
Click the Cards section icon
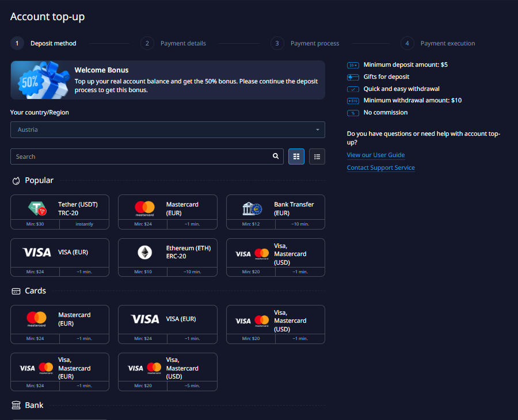[x=16, y=291]
